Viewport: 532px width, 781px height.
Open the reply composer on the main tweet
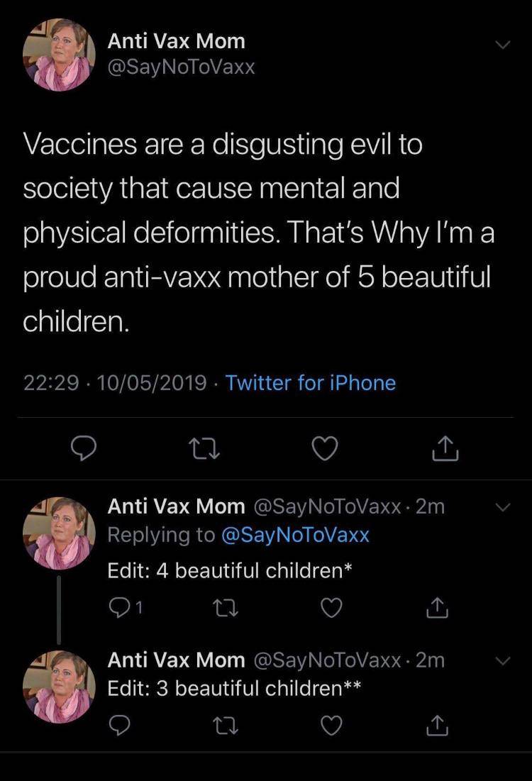[84, 448]
